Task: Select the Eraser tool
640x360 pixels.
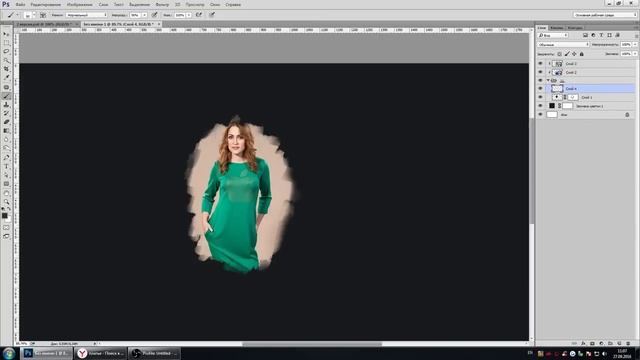Action: pos(6,122)
